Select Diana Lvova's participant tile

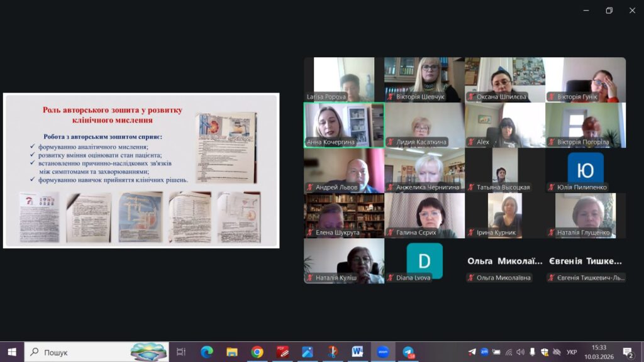coord(425,261)
